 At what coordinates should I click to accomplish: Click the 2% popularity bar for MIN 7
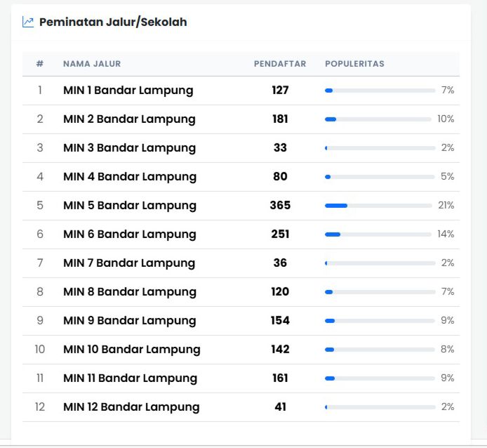coord(380,263)
